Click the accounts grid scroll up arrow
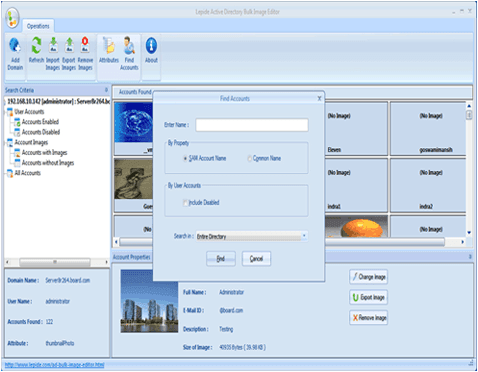 coord(469,106)
